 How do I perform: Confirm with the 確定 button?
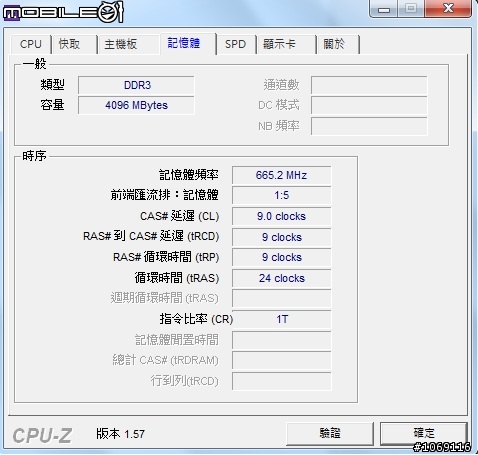click(424, 433)
